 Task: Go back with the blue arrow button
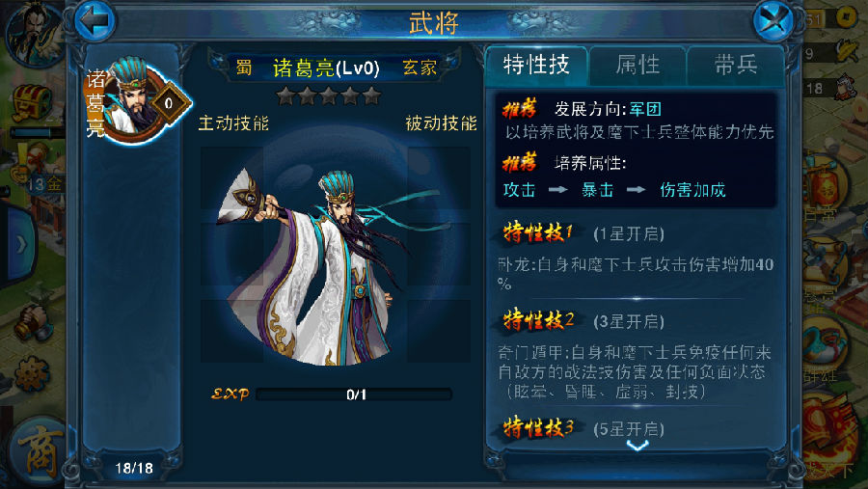95,20
